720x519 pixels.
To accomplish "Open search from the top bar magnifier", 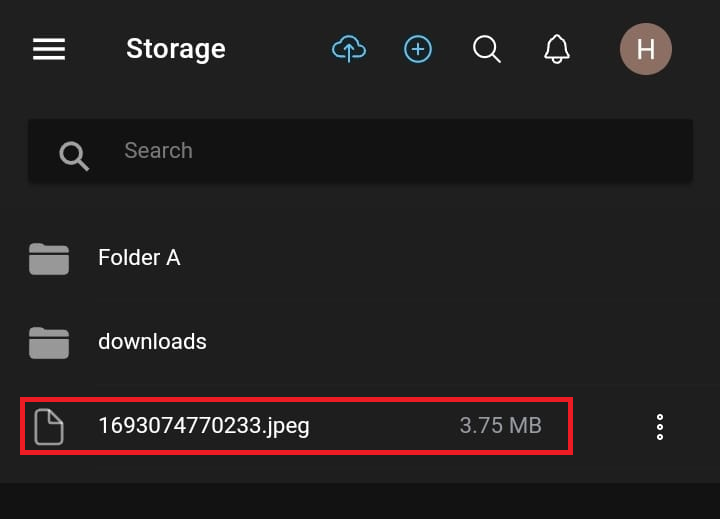I will click(x=487, y=49).
